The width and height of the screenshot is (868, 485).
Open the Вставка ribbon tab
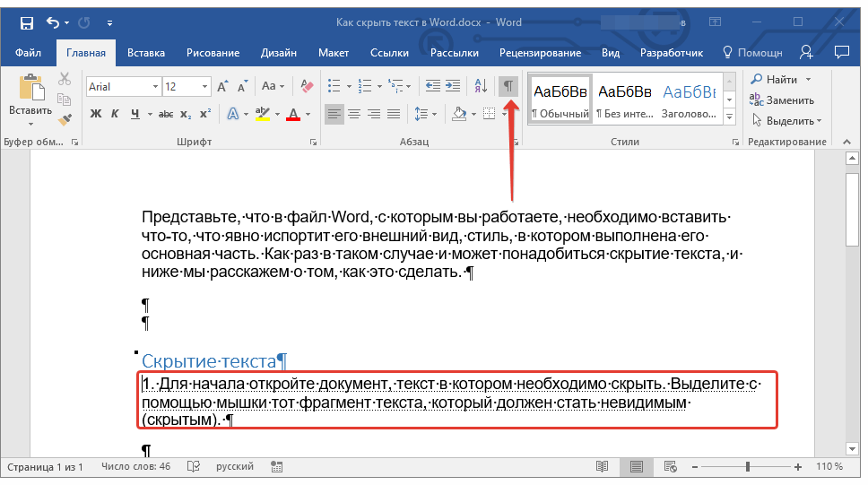(x=146, y=53)
